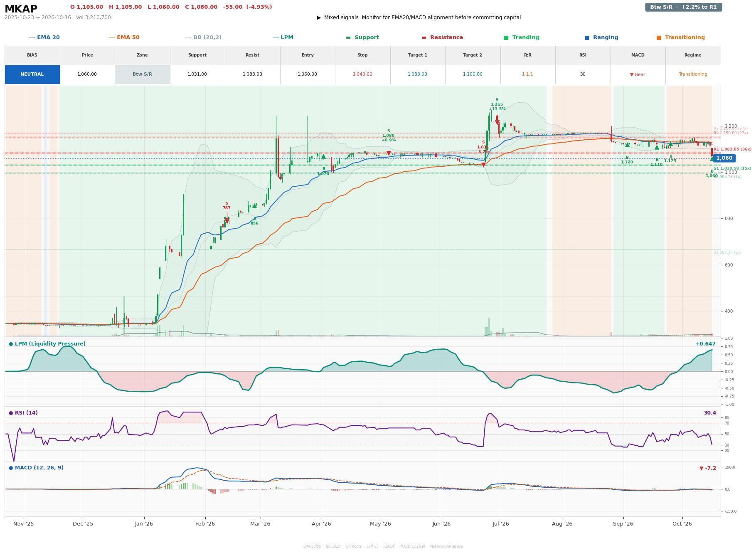Click the Support legend entry
756x553 pixels.
point(362,37)
